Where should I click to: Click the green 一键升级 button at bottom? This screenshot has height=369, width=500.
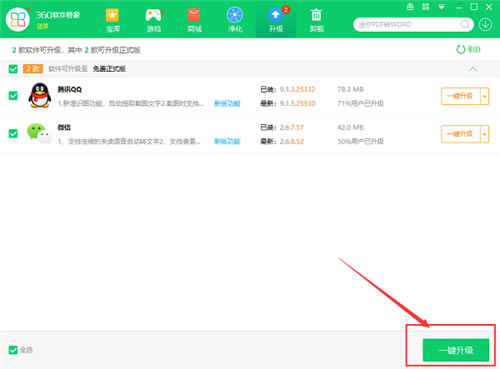click(x=456, y=350)
